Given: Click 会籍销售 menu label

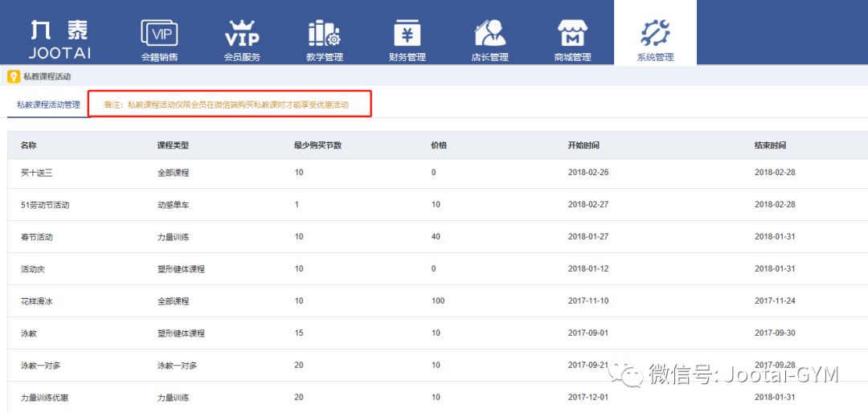Looking at the screenshot, I should pos(159,57).
